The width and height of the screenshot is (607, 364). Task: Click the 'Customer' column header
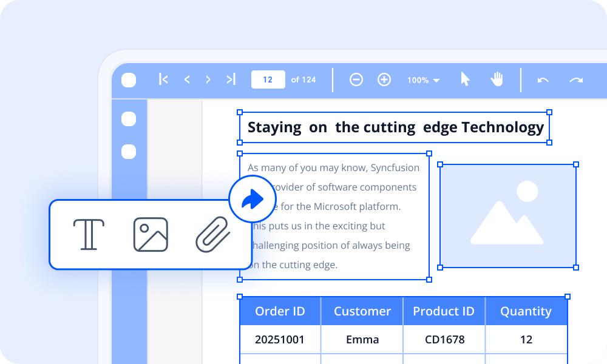click(362, 311)
